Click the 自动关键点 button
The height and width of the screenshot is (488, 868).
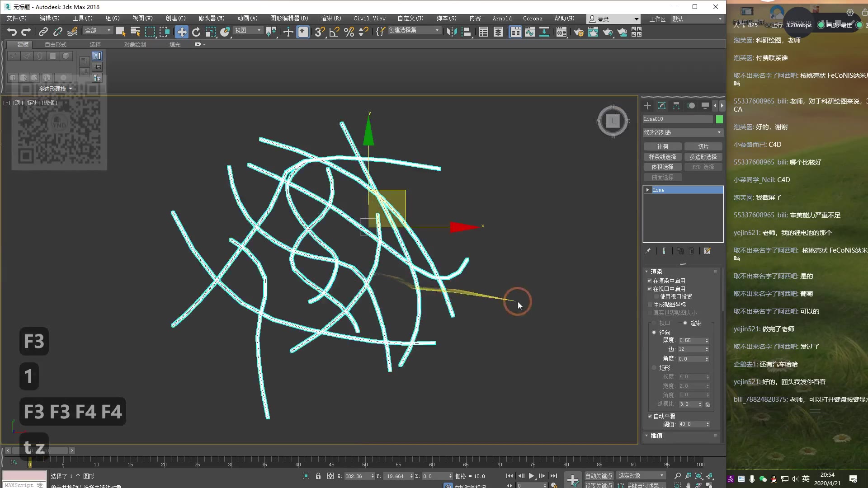pyautogui.click(x=598, y=476)
